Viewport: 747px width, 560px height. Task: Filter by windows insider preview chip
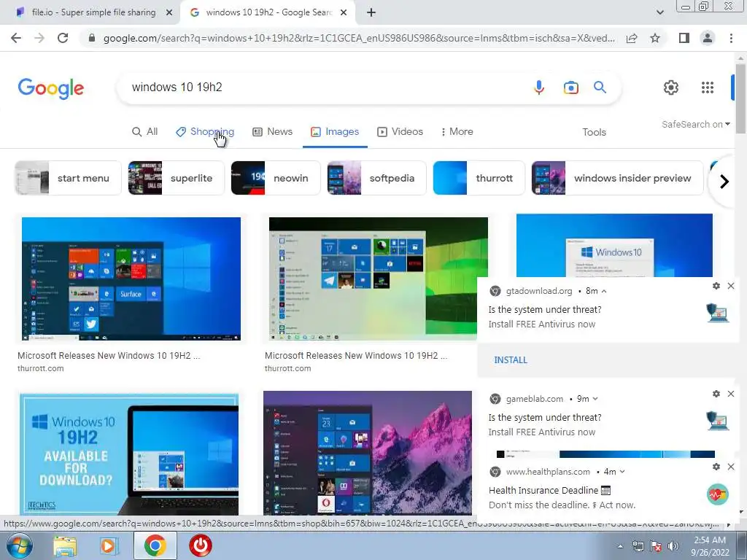[x=617, y=178]
